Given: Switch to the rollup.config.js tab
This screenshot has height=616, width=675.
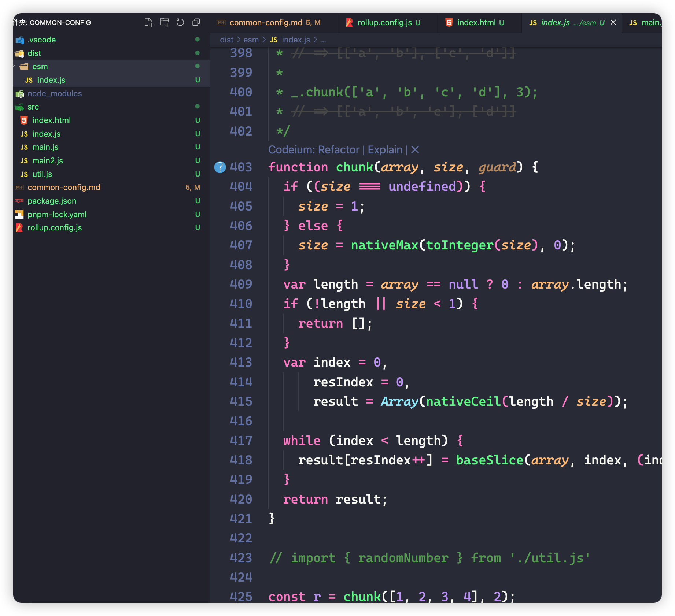Looking at the screenshot, I should point(388,23).
